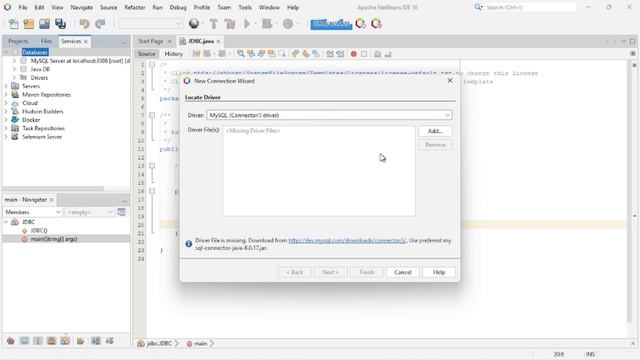This screenshot has width=640, height=360.
Task: Click the Undo arrow icon
Action: [x=84, y=24]
